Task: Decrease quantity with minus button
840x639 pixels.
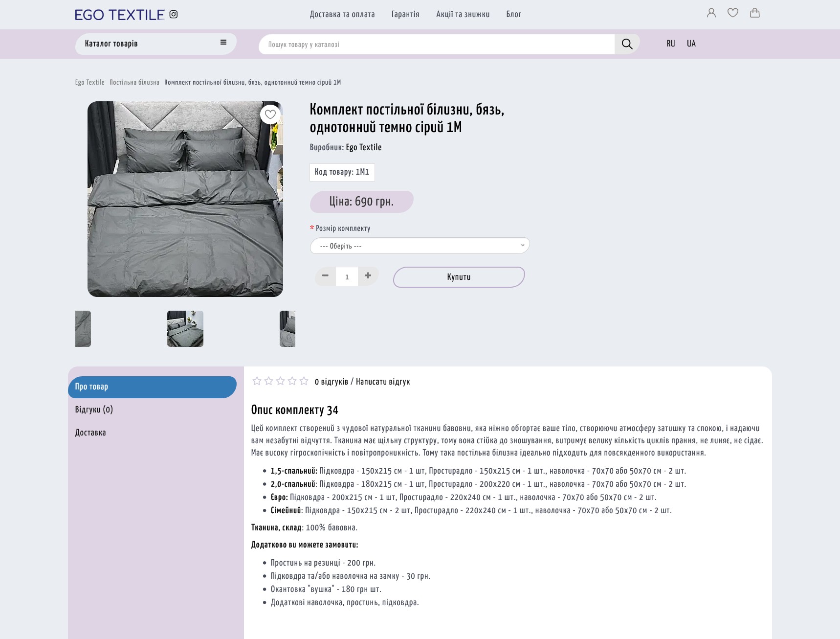Action: (325, 276)
